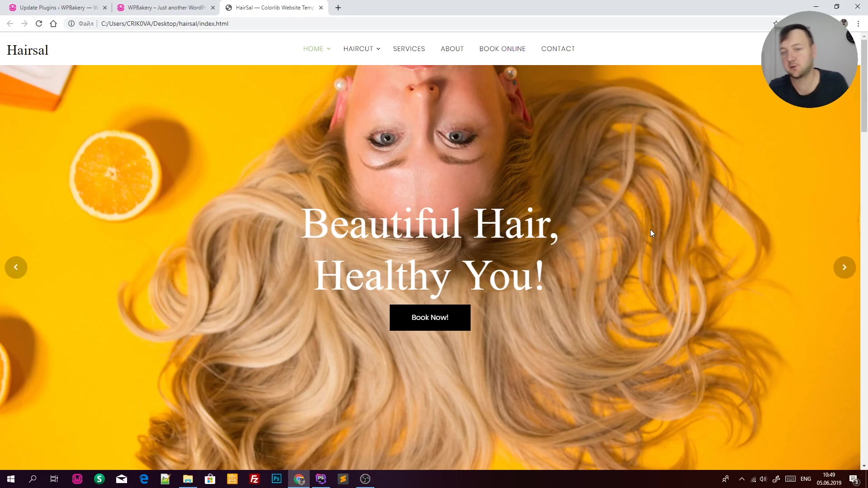
Task: Click the browser forward arrow
Action: point(24,23)
